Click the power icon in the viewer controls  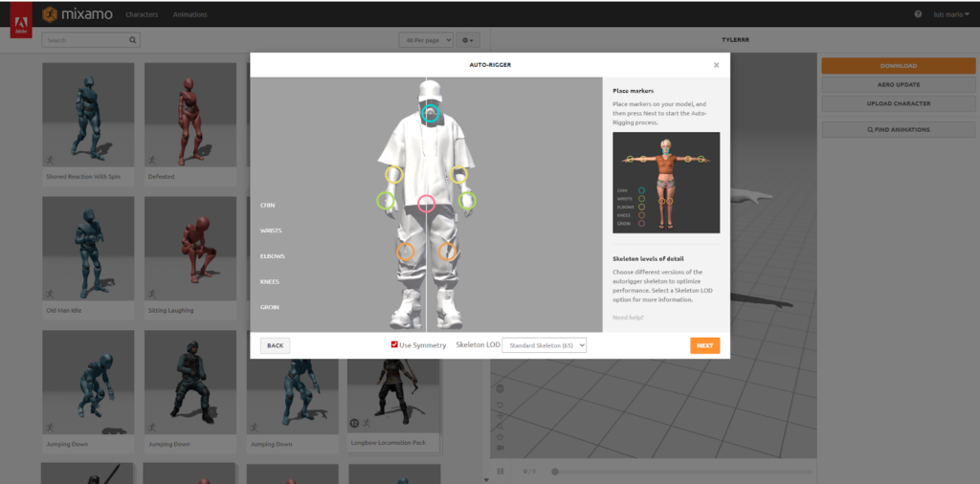click(500, 437)
